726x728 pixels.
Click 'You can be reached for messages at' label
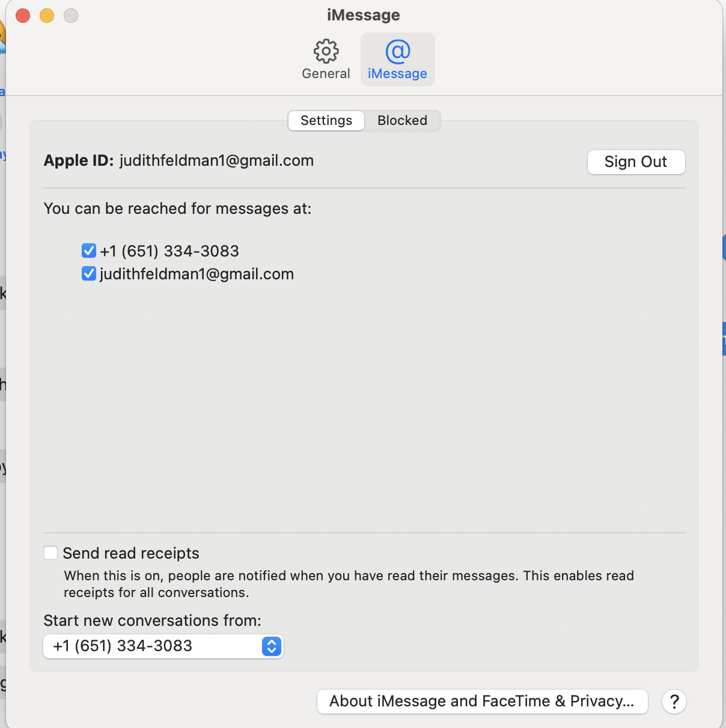177,208
